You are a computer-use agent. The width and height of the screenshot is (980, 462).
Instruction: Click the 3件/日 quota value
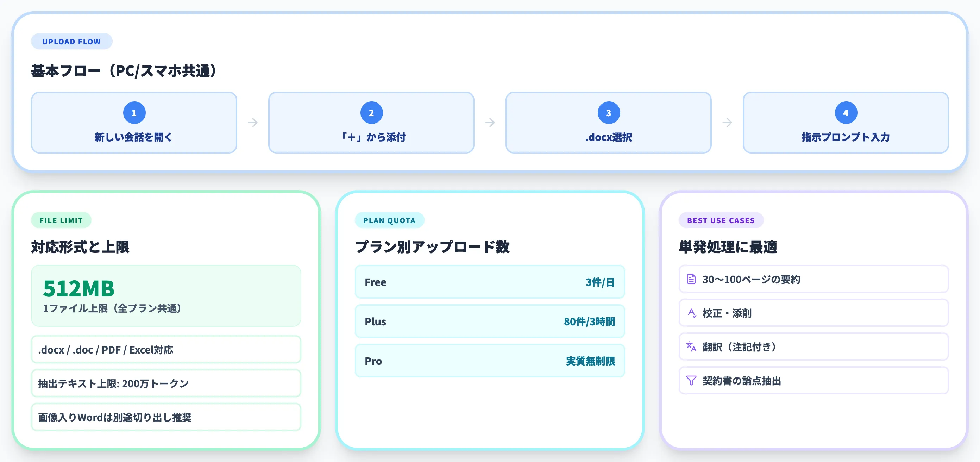600,282
